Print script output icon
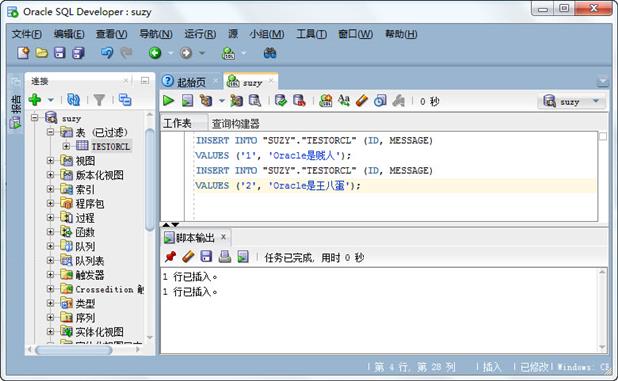Screen dimensions: 618x381 point(225,257)
